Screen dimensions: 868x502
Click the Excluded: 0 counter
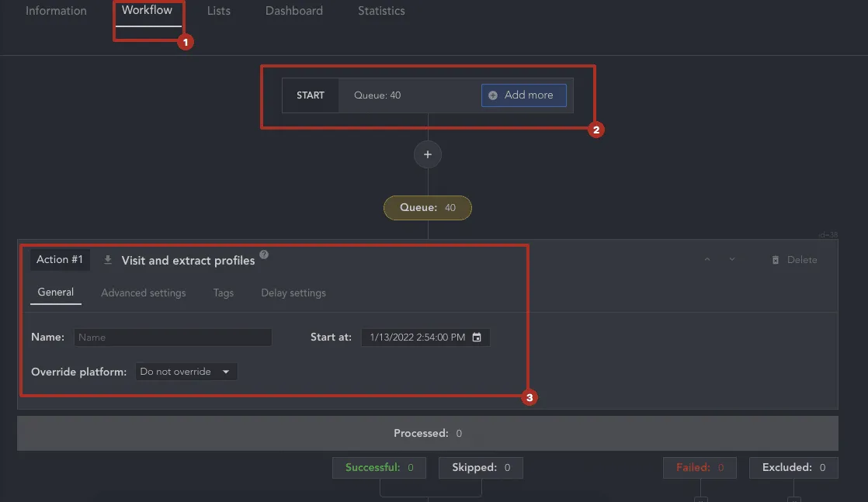click(793, 468)
